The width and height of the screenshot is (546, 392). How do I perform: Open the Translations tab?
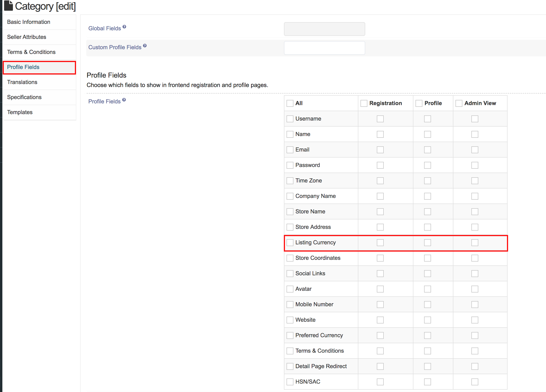click(x=22, y=82)
